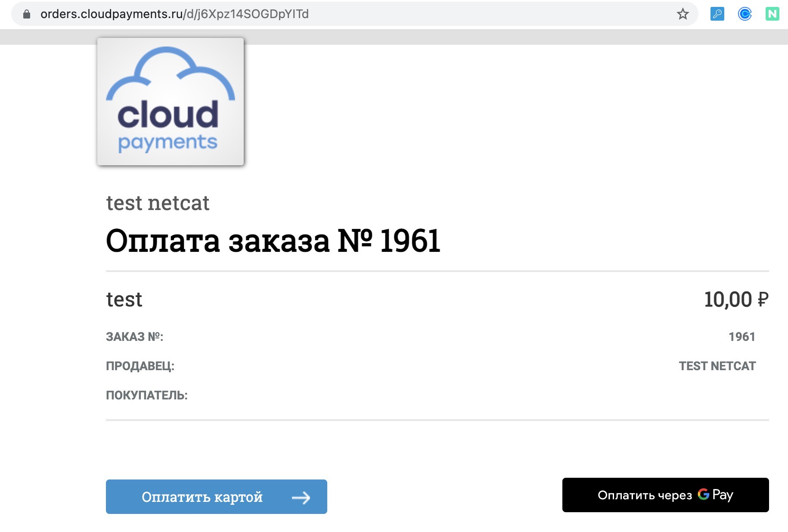The width and height of the screenshot is (788, 532).
Task: Click the amount 10,00 ₽
Action: tap(736, 300)
